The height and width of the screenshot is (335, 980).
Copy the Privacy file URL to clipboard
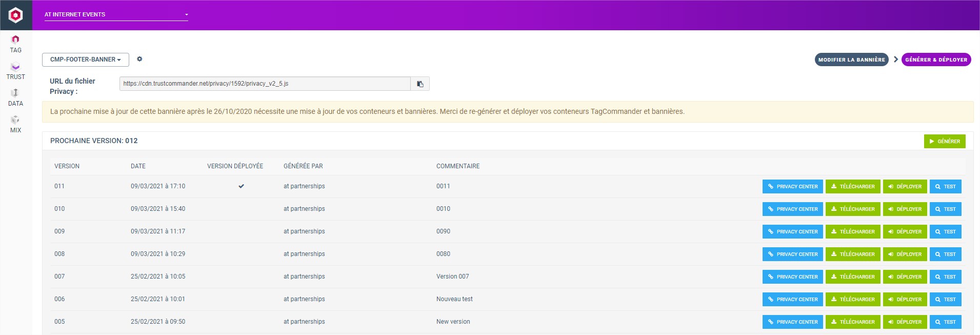[420, 84]
